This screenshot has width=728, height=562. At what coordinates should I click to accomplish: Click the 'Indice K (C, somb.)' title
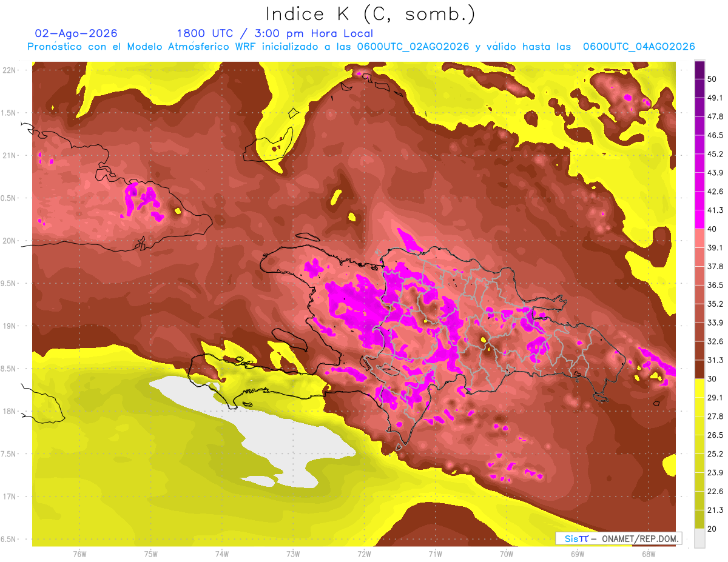(371, 15)
